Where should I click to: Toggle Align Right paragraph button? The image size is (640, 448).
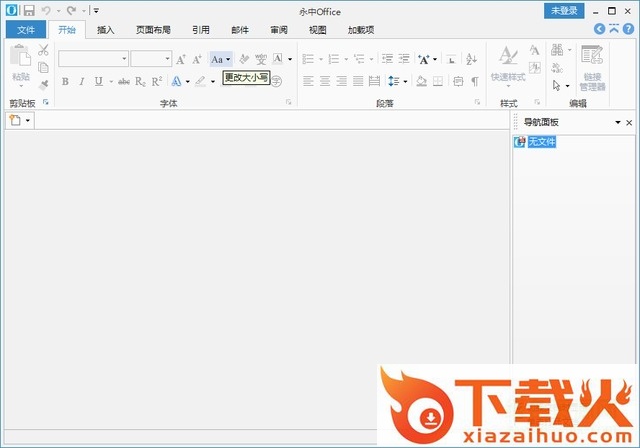pos(341,81)
